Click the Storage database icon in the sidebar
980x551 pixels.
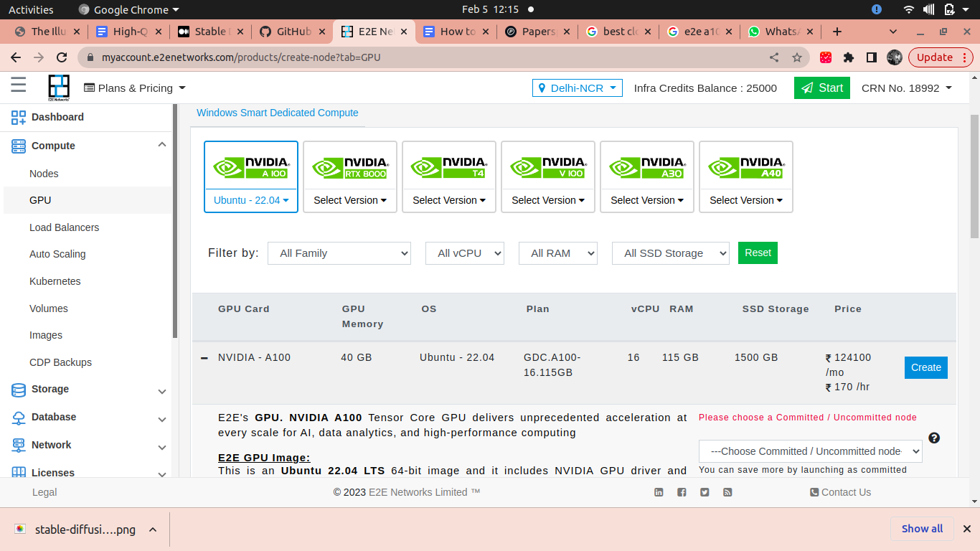point(19,390)
